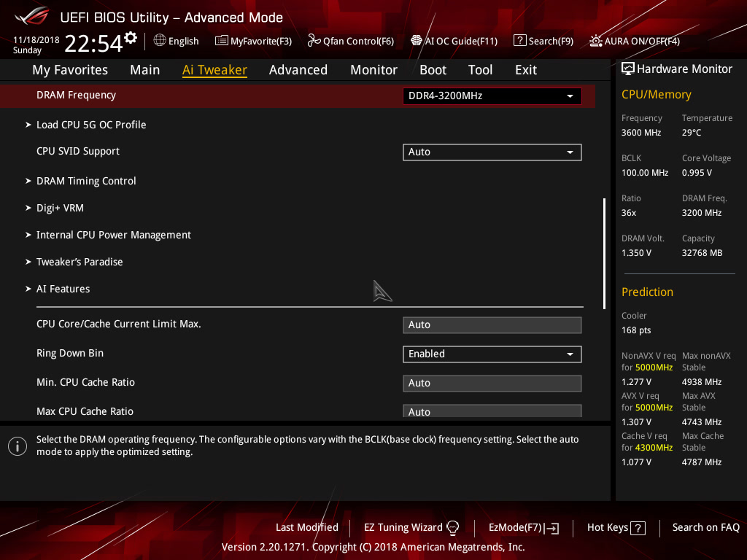
Task: Click the Prediction heading
Action: [x=647, y=292]
